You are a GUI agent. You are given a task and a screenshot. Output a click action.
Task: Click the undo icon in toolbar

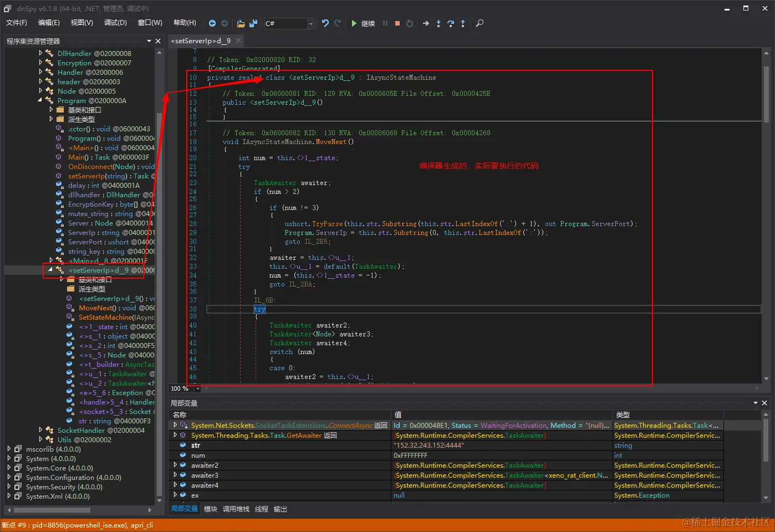(x=325, y=23)
